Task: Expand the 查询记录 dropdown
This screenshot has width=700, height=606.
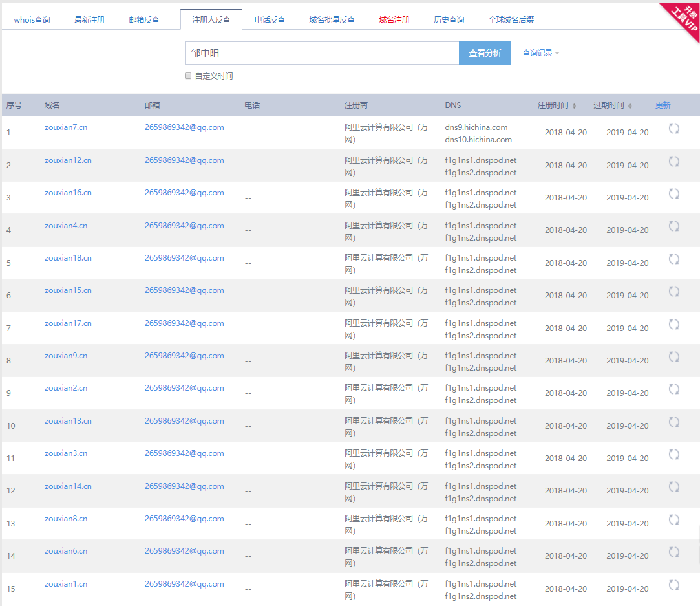Action: point(540,53)
